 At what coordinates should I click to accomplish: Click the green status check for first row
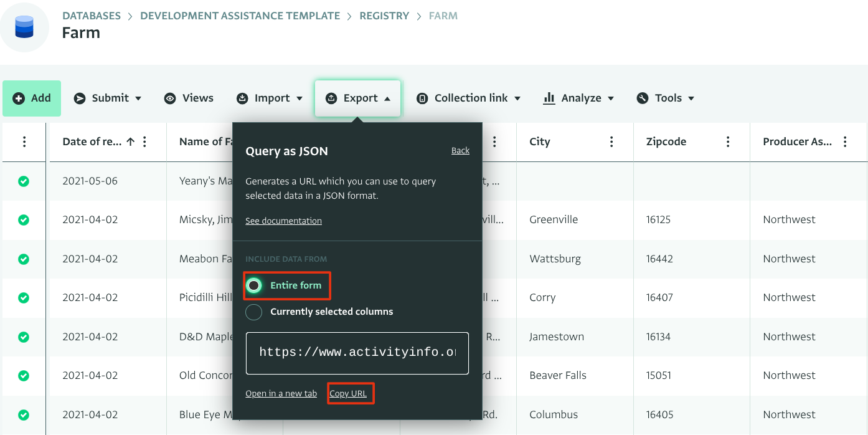pyautogui.click(x=24, y=181)
